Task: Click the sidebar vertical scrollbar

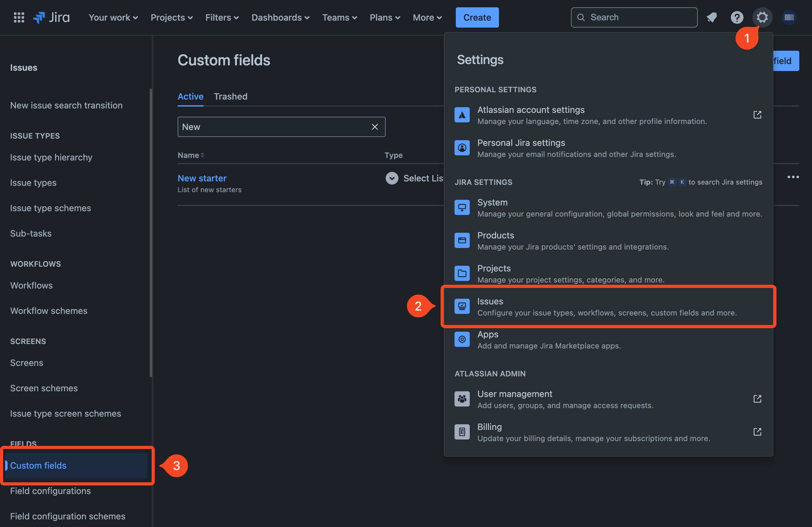Action: pos(150,233)
